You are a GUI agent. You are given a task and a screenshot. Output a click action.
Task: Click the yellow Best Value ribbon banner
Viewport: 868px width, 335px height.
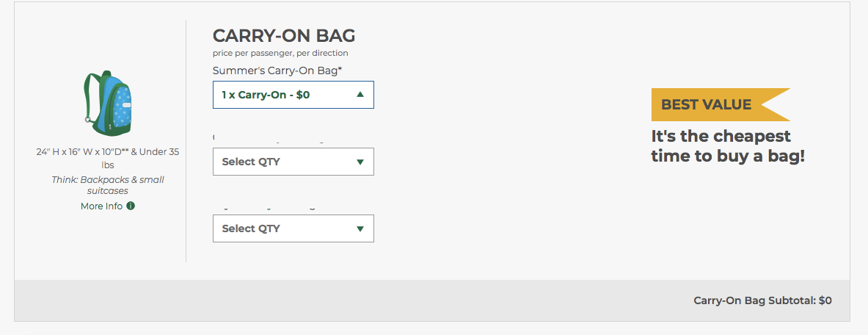[719, 104]
